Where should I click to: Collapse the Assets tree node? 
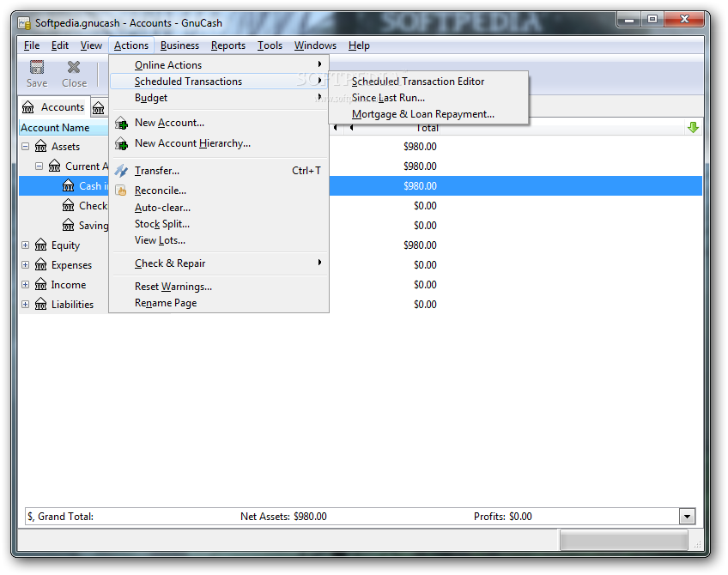pyautogui.click(x=26, y=146)
